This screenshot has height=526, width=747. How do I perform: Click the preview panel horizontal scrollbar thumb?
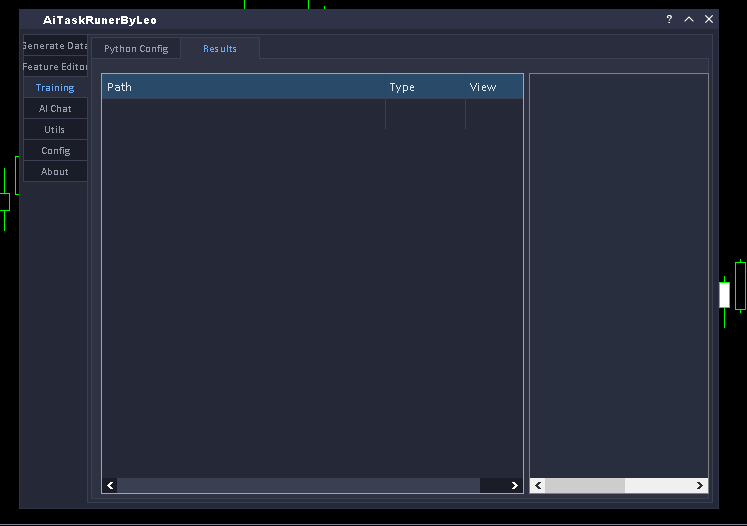tap(585, 485)
